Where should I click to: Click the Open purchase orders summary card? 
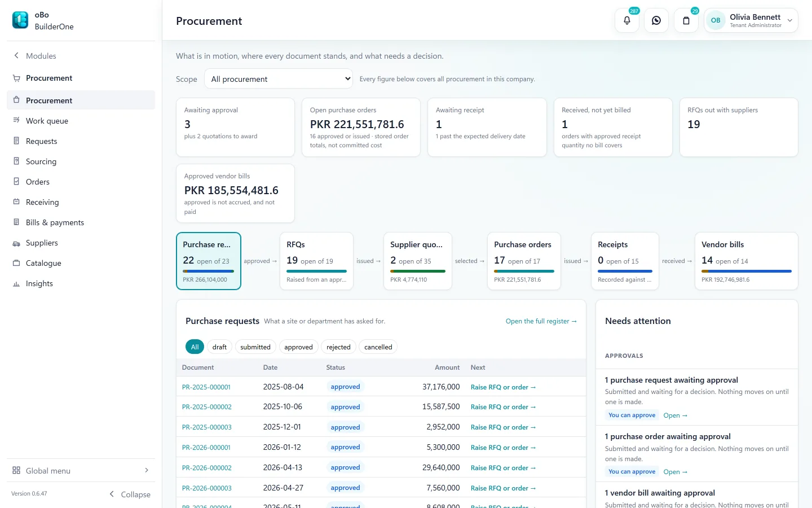pyautogui.click(x=361, y=127)
